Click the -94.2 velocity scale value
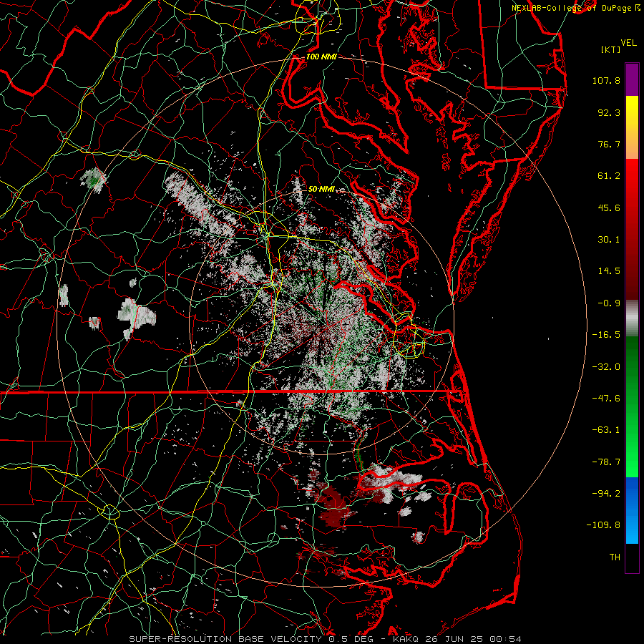Viewport: 644px width, 644px height. [x=606, y=494]
